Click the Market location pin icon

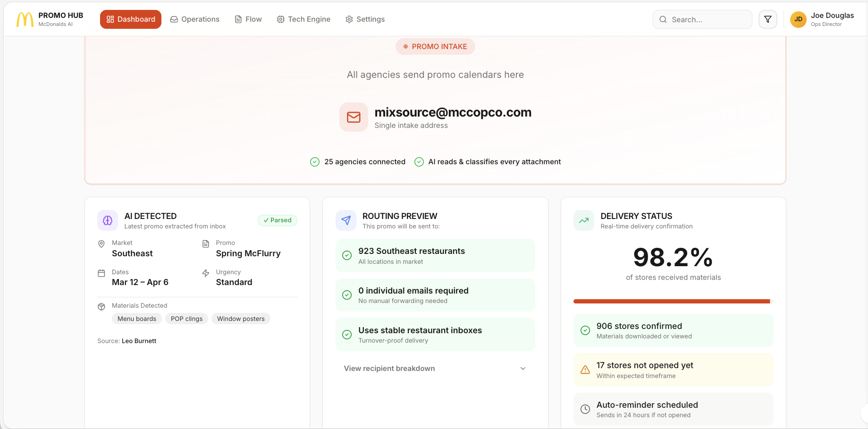click(x=101, y=244)
